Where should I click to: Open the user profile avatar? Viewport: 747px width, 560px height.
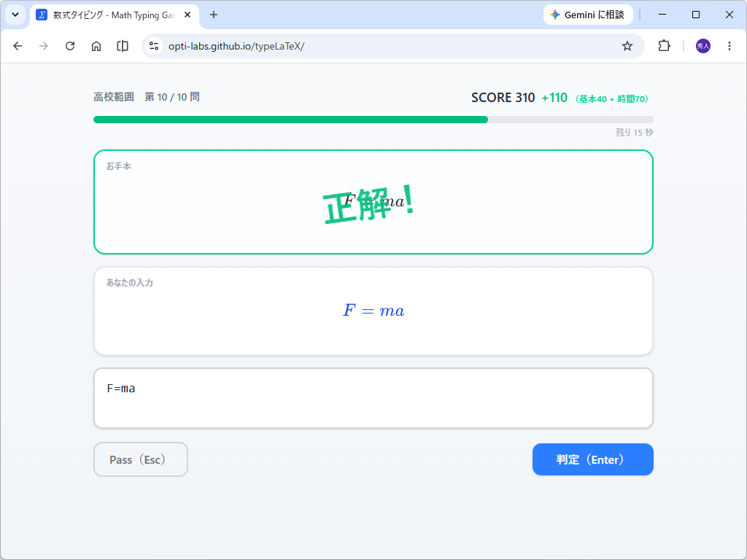point(703,46)
